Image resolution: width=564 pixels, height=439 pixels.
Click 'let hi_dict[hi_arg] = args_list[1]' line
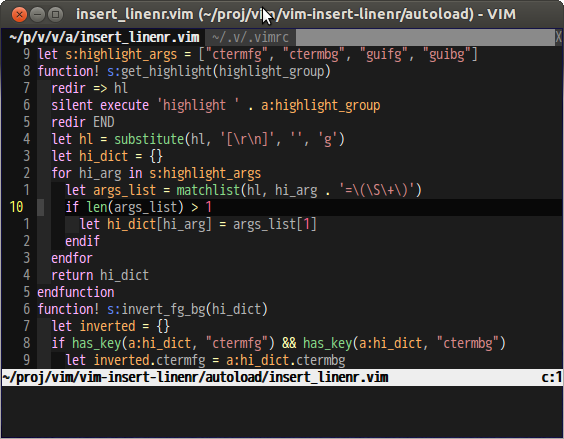coord(198,225)
